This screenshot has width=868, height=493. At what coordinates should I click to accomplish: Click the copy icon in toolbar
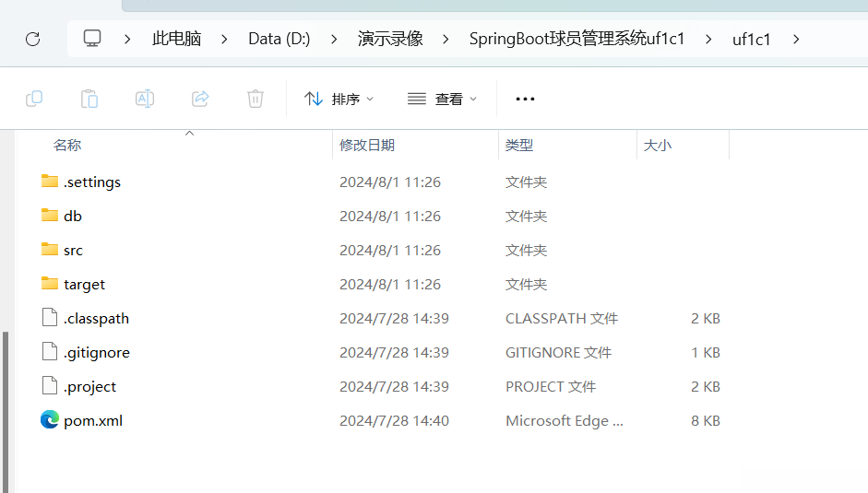point(34,99)
